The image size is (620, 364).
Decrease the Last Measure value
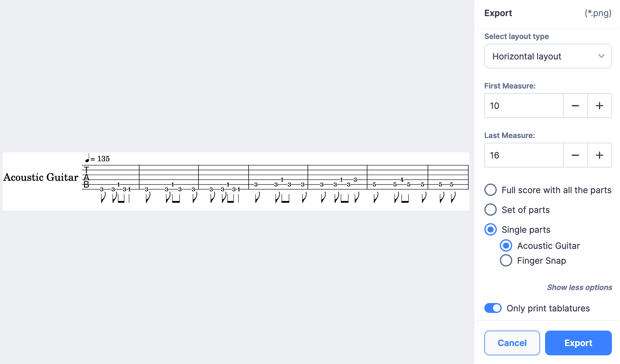point(575,155)
